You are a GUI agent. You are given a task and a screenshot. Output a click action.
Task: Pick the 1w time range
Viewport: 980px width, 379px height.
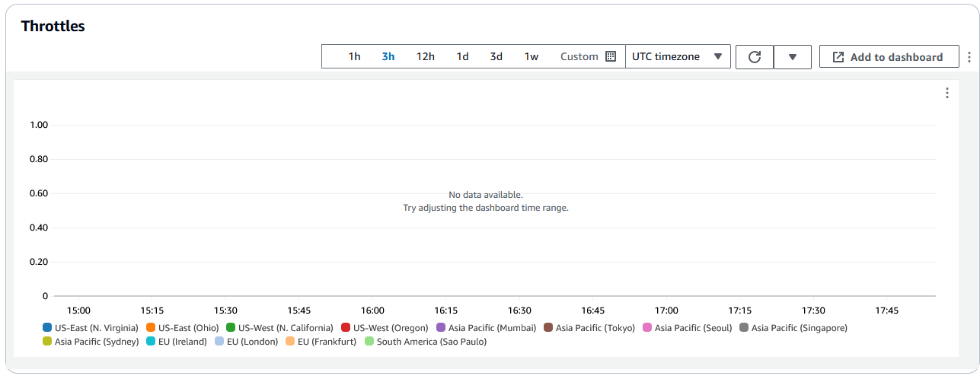point(531,56)
